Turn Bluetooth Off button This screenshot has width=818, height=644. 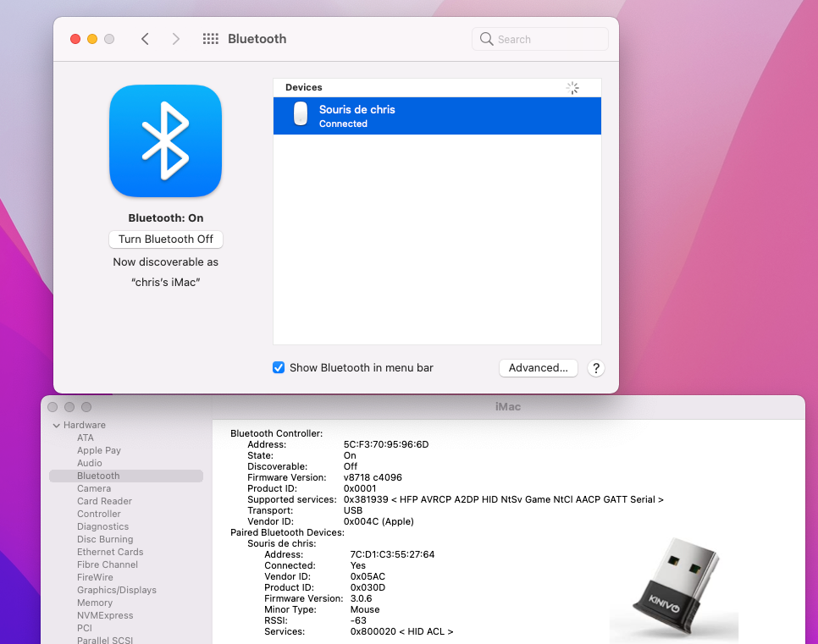pyautogui.click(x=165, y=239)
